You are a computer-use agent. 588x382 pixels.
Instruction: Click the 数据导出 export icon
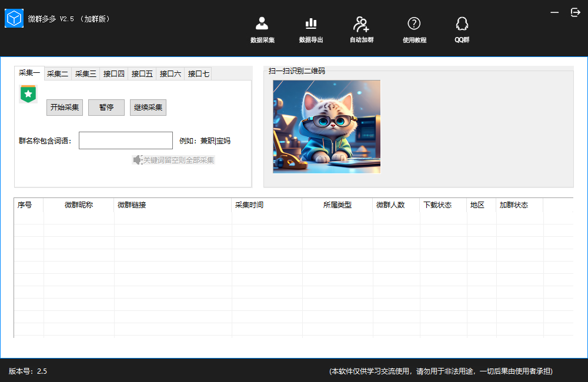click(310, 29)
